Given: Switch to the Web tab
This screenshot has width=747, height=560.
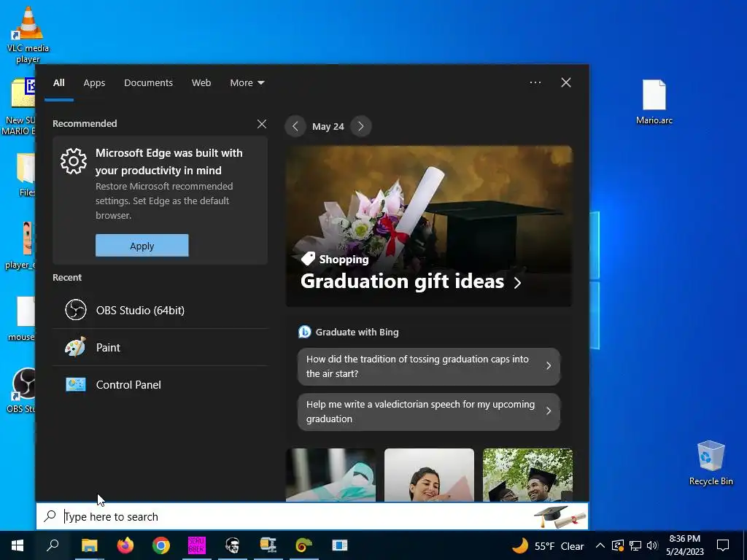Looking at the screenshot, I should 201,83.
